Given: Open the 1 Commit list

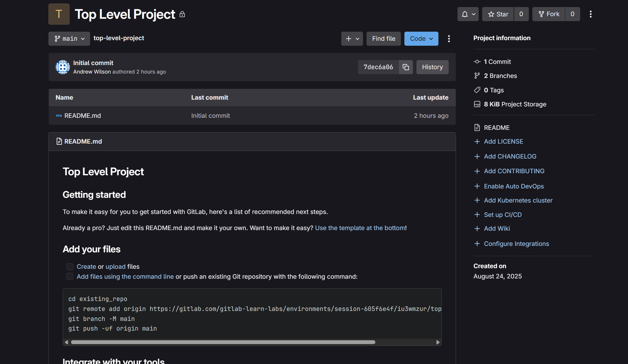Looking at the screenshot, I should [497, 62].
